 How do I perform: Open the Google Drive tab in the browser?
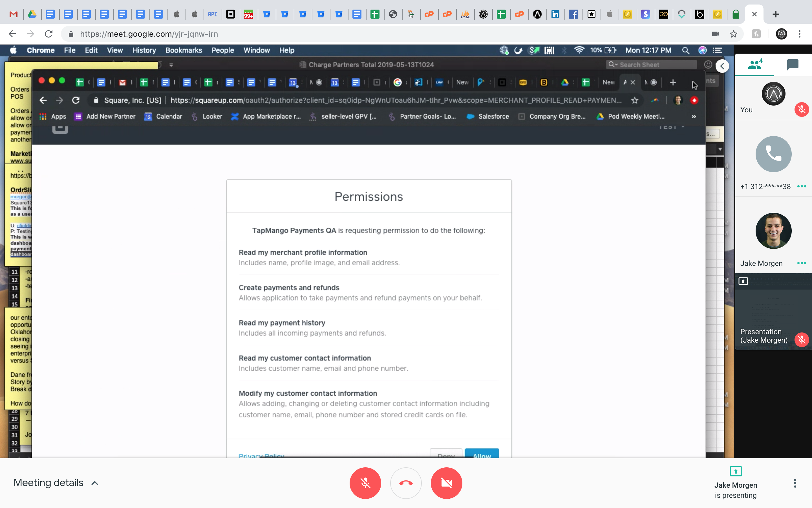[32, 14]
